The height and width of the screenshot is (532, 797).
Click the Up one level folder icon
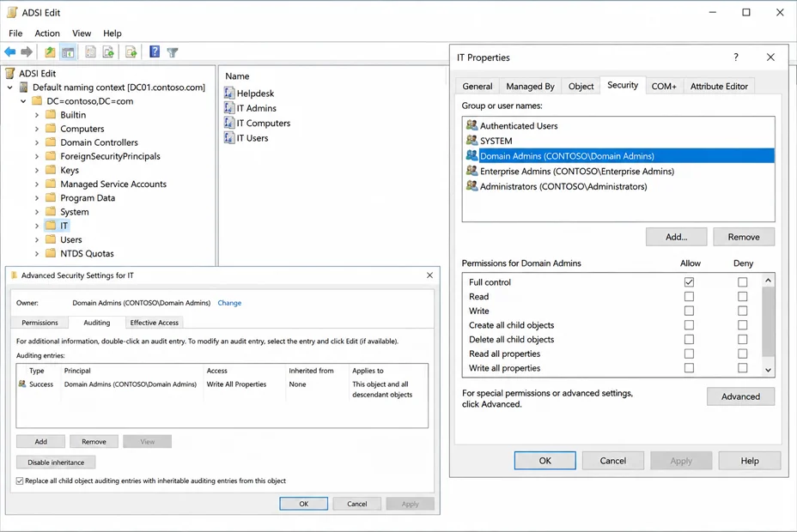pyautogui.click(x=50, y=51)
